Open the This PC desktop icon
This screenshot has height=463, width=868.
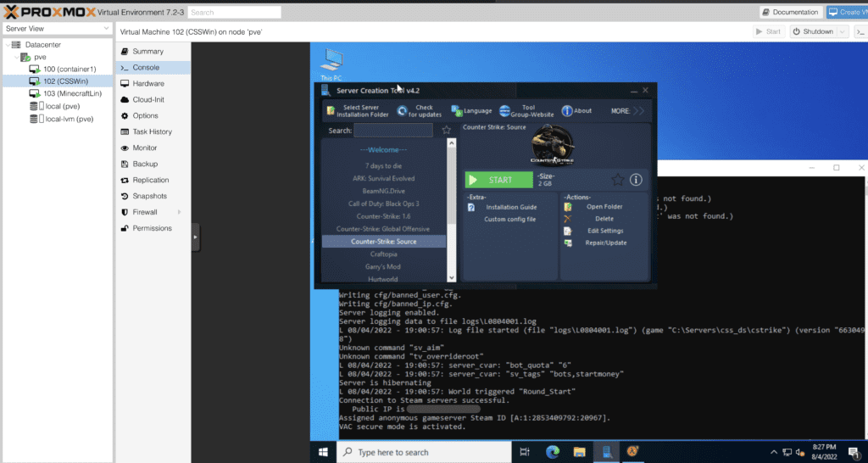pyautogui.click(x=331, y=64)
